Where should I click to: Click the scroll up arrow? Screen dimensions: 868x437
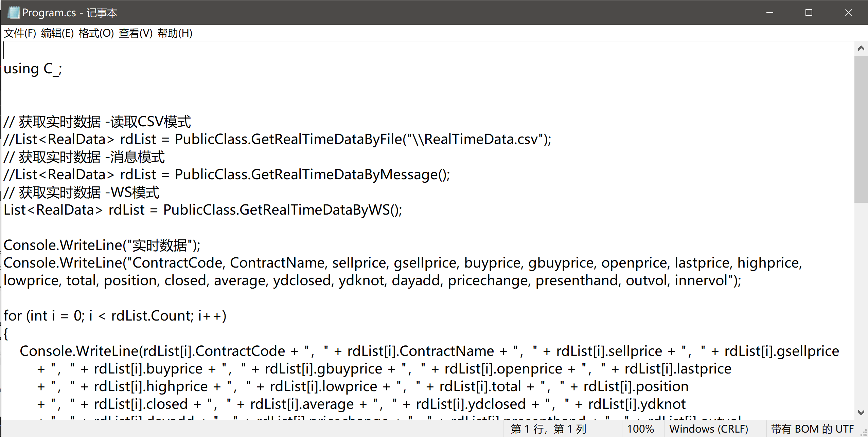pos(861,48)
